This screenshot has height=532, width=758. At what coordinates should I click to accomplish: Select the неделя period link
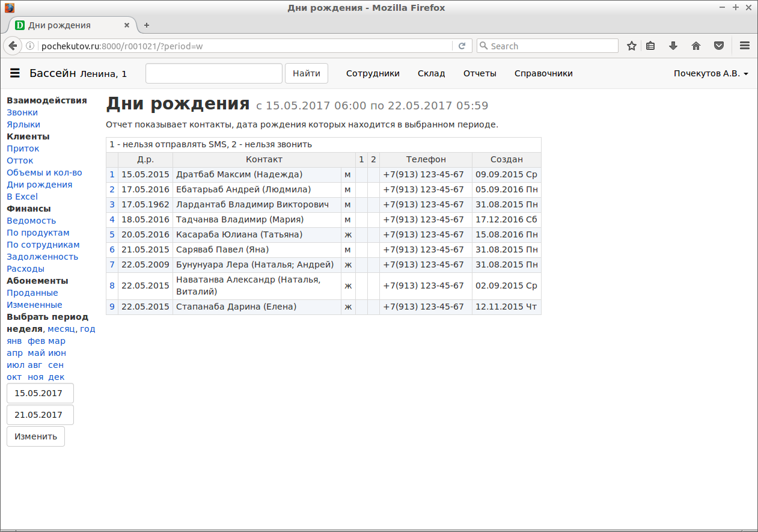[25, 329]
